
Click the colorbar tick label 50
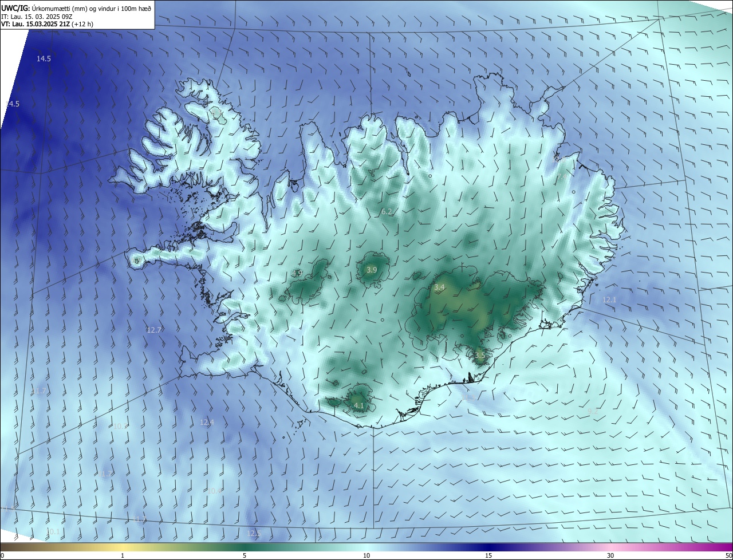click(728, 555)
